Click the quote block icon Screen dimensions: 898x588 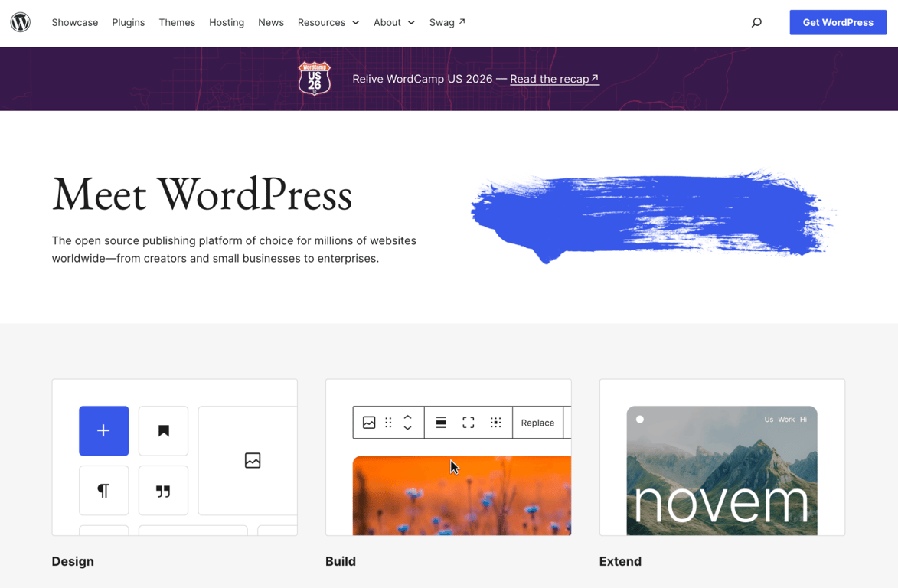[x=163, y=491]
